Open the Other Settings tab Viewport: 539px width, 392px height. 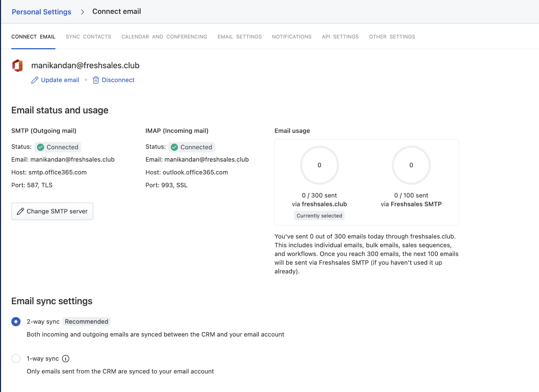point(392,37)
